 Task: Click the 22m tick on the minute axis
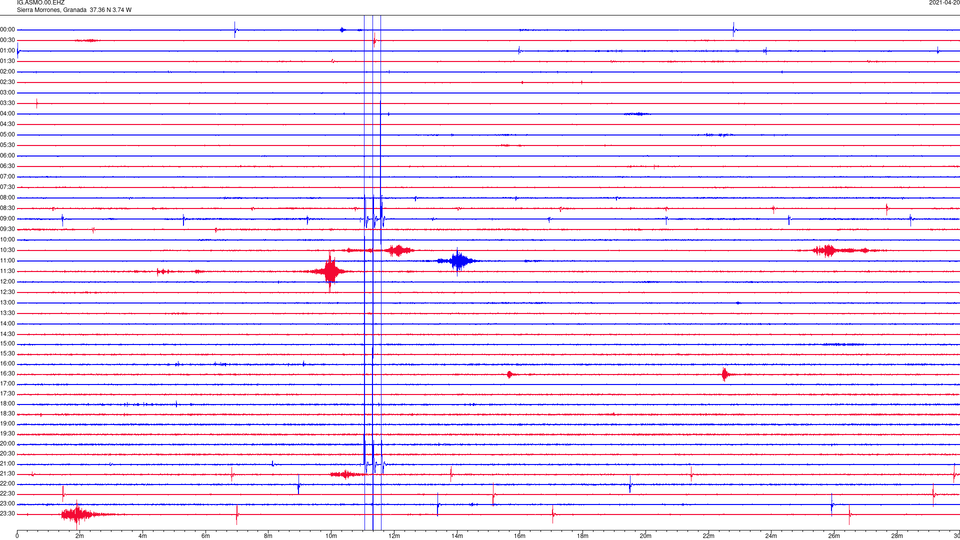point(708,536)
